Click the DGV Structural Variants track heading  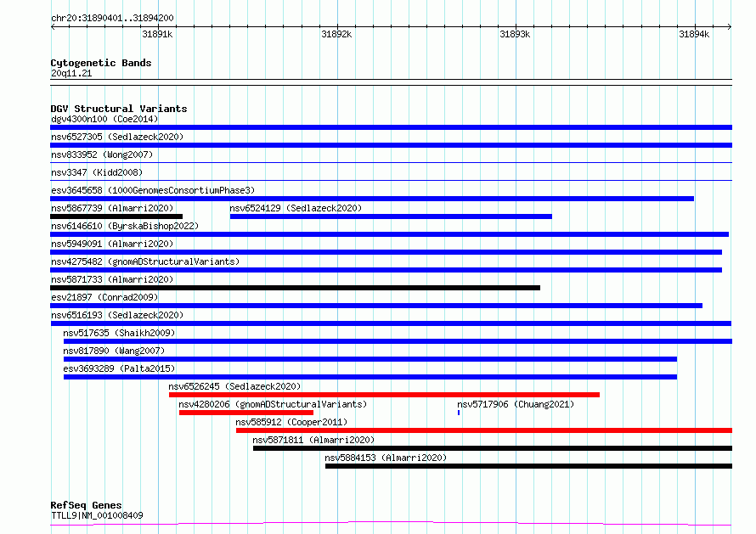(x=119, y=109)
